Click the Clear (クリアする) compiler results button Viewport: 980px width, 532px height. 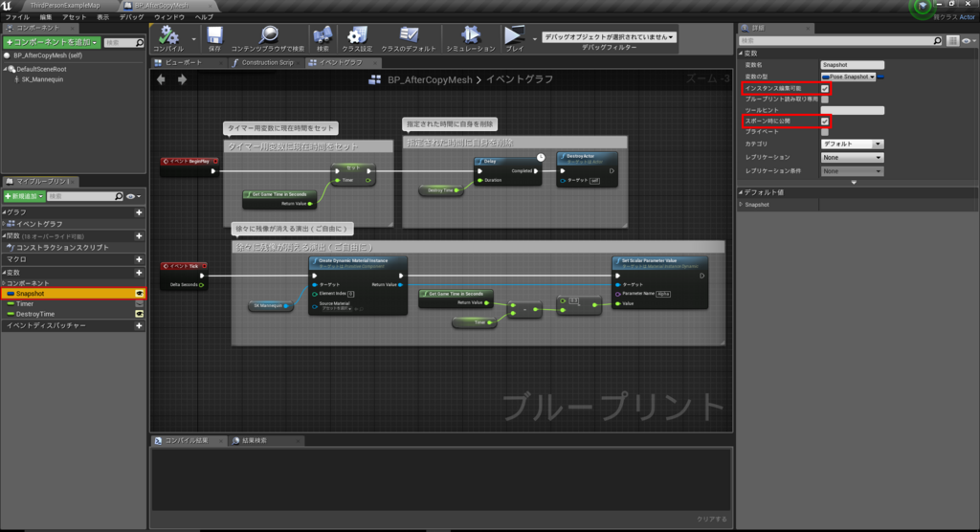[x=712, y=519]
